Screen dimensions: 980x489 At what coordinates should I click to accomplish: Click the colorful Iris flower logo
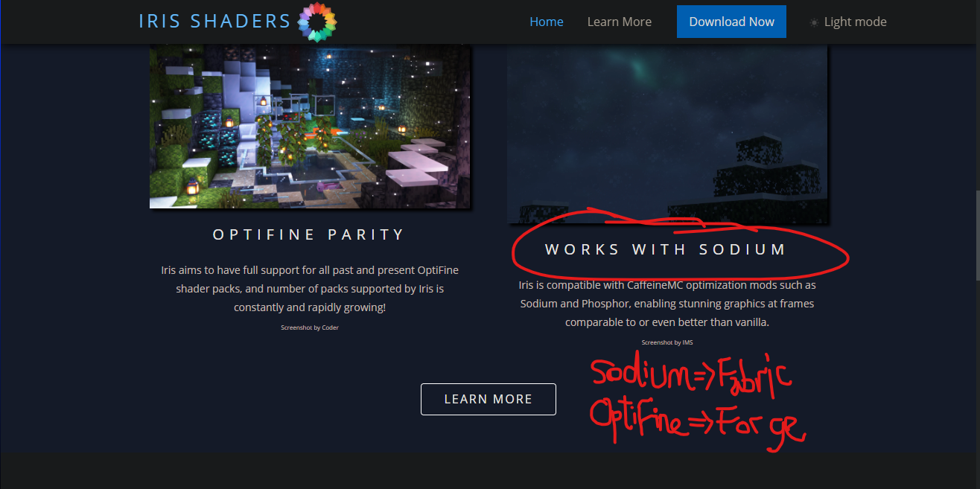tap(317, 22)
